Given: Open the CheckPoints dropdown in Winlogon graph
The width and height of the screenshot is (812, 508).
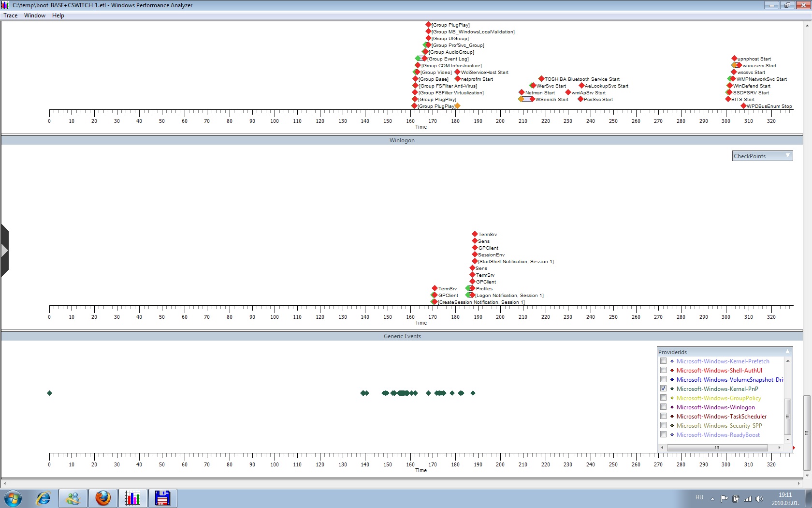Looking at the screenshot, I should point(762,156).
